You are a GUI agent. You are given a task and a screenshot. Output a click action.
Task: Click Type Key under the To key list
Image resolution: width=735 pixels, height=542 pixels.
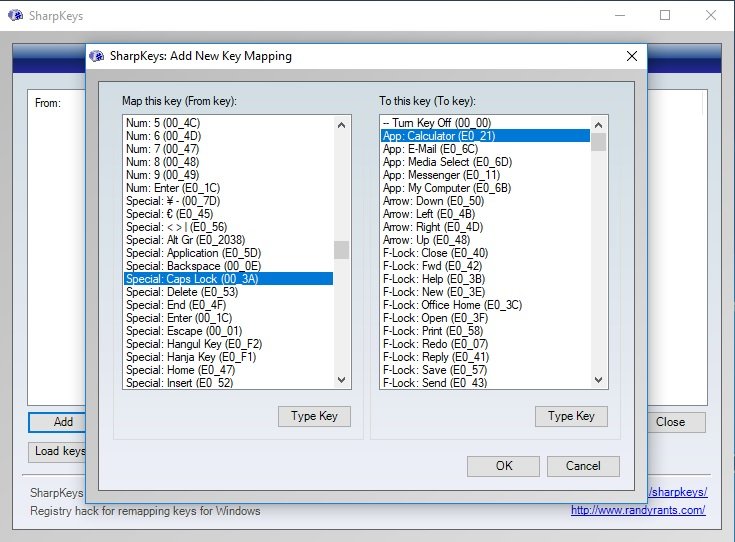click(x=571, y=416)
